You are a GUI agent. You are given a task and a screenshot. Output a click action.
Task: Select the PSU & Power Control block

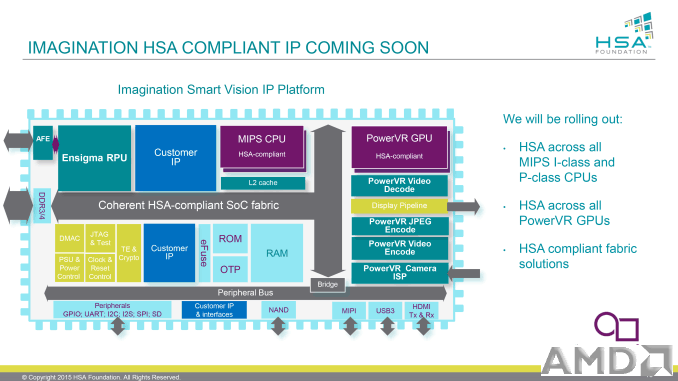(70, 268)
